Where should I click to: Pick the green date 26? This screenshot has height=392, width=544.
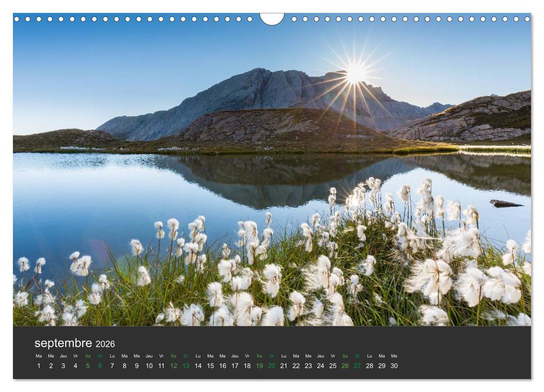click(x=345, y=366)
